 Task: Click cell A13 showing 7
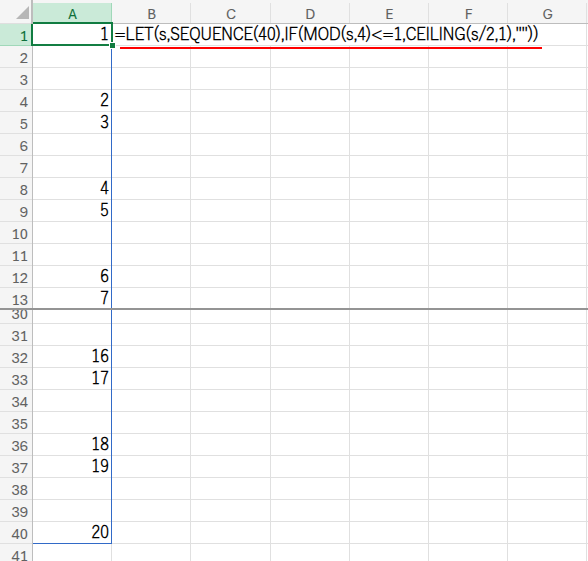point(72,298)
